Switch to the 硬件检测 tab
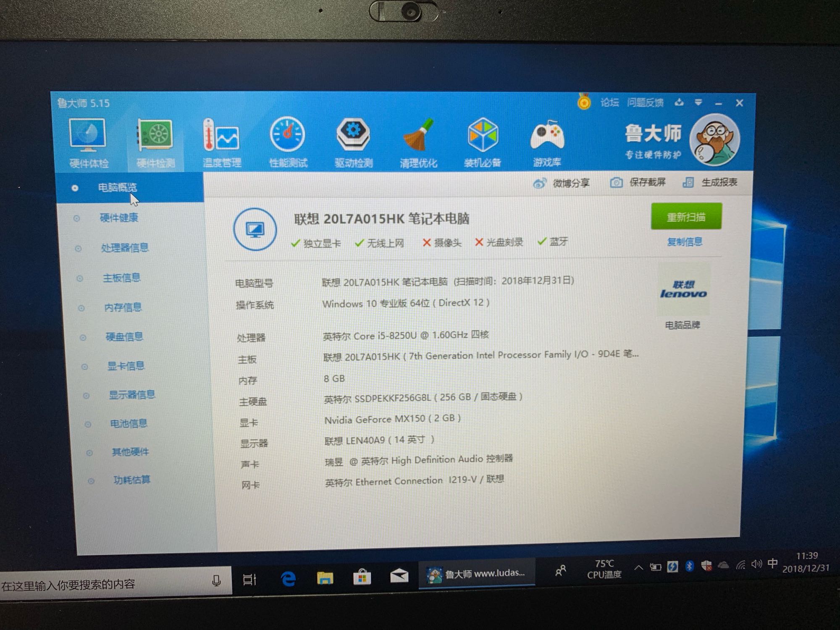 coord(155,143)
